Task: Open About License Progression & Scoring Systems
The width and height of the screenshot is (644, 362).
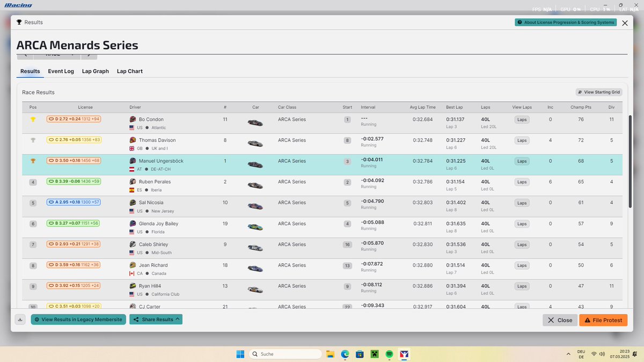Action: click(565, 23)
